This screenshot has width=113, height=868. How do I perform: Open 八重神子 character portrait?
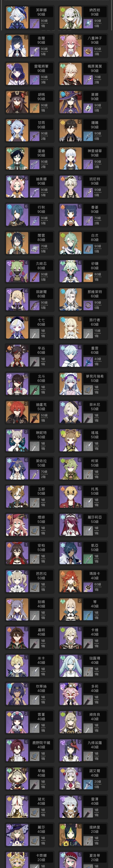click(x=70, y=46)
